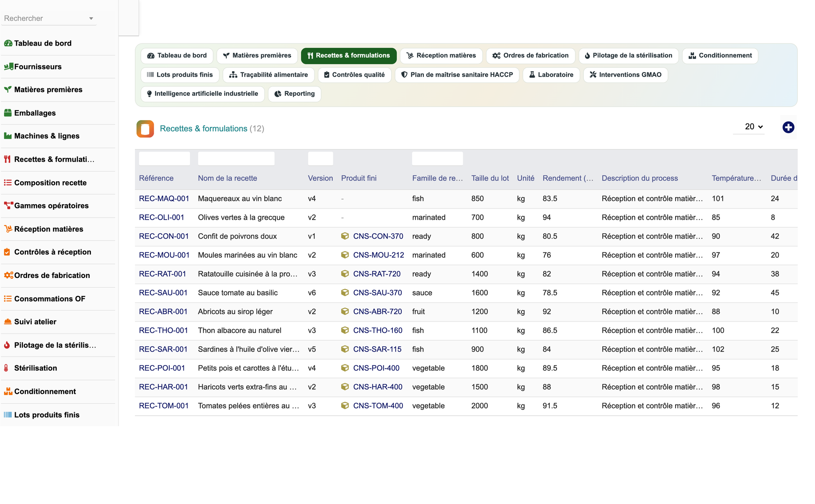The image size is (815, 504).
Task: Click the Version filter field
Action: pos(320,159)
